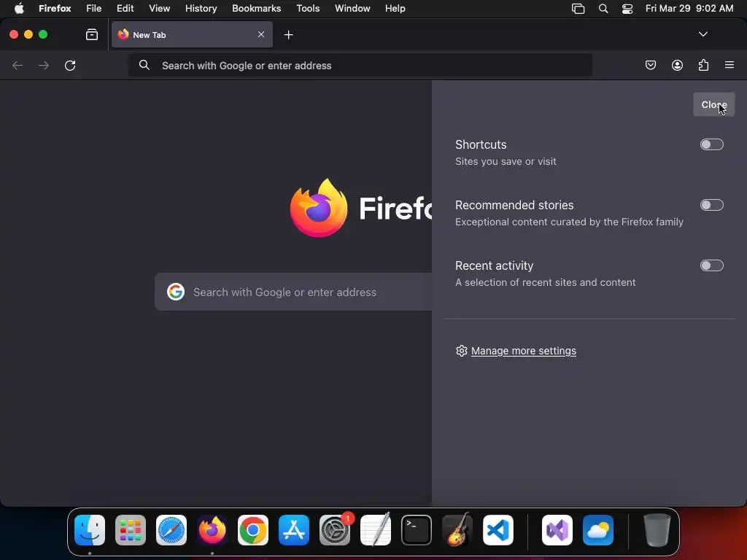
Task: Open the cloud weather app in dock
Action: pyautogui.click(x=598, y=529)
